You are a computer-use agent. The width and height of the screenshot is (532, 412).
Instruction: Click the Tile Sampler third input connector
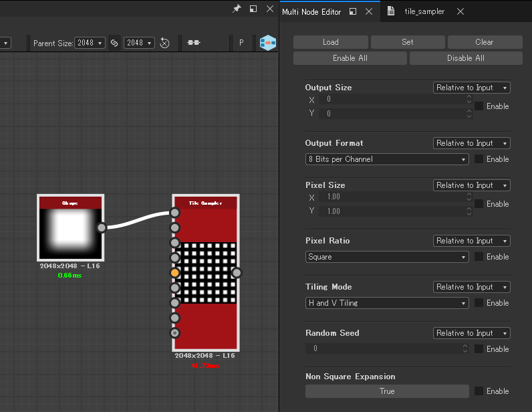tap(174, 243)
